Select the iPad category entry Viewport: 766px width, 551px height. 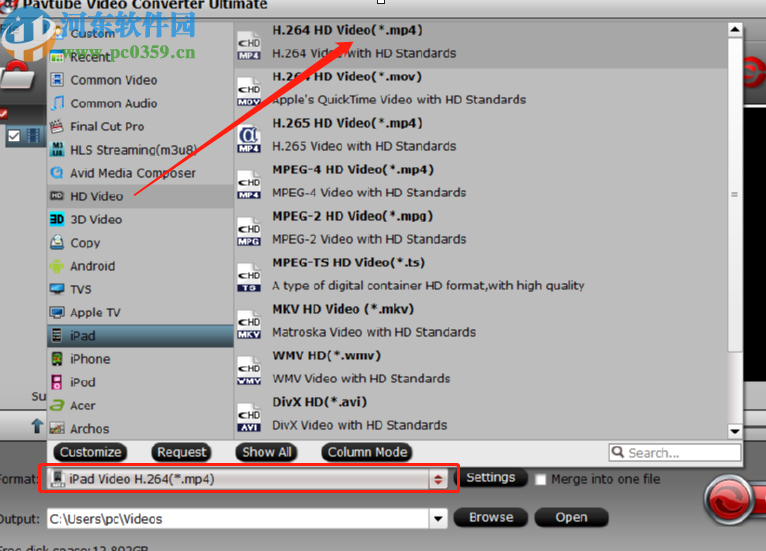140,336
